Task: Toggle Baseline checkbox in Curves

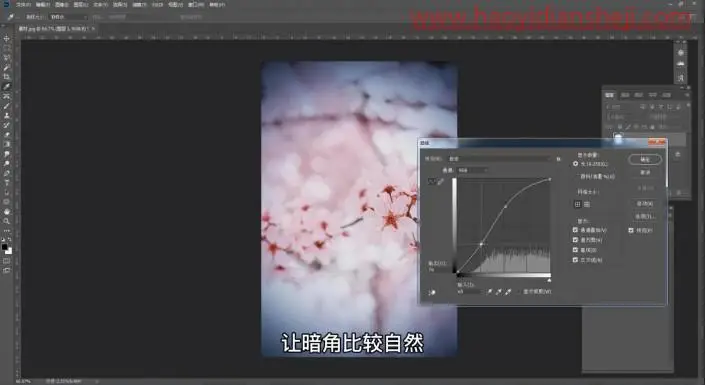Action: pyautogui.click(x=575, y=250)
